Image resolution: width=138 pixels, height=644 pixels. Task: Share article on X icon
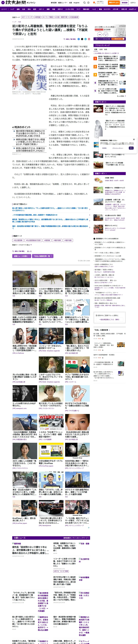[82, 39]
